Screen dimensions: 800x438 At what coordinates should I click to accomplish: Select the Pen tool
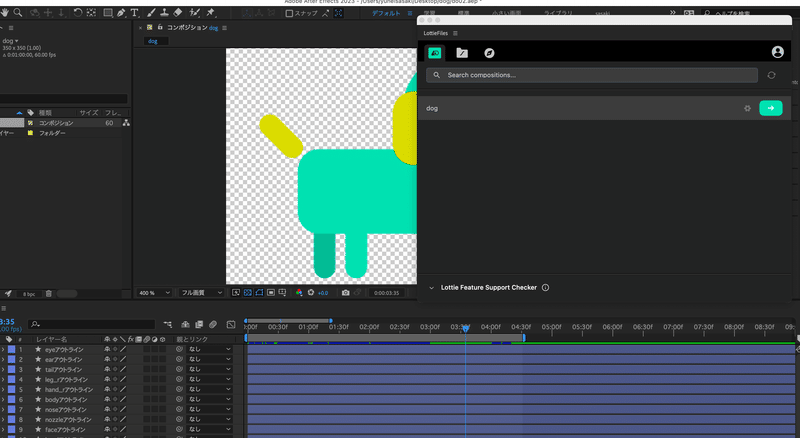(x=121, y=12)
